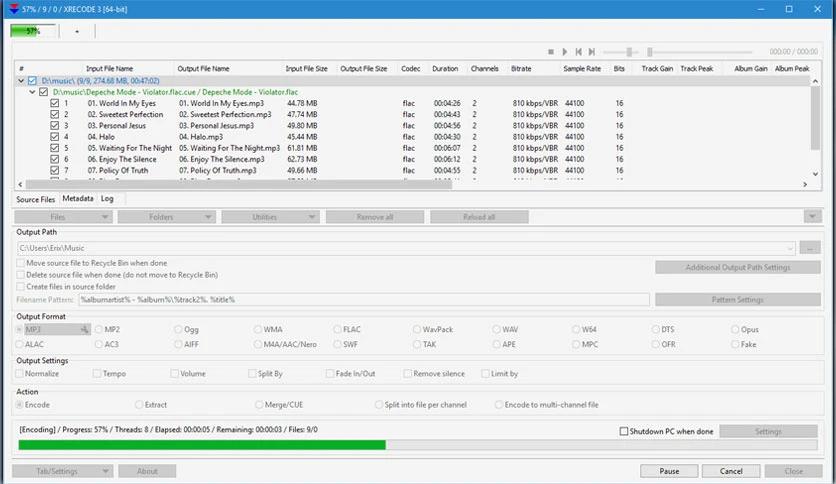Screen dimensions: 836x484
Task: Enable the Fade In/Out setting
Action: [x=330, y=374]
